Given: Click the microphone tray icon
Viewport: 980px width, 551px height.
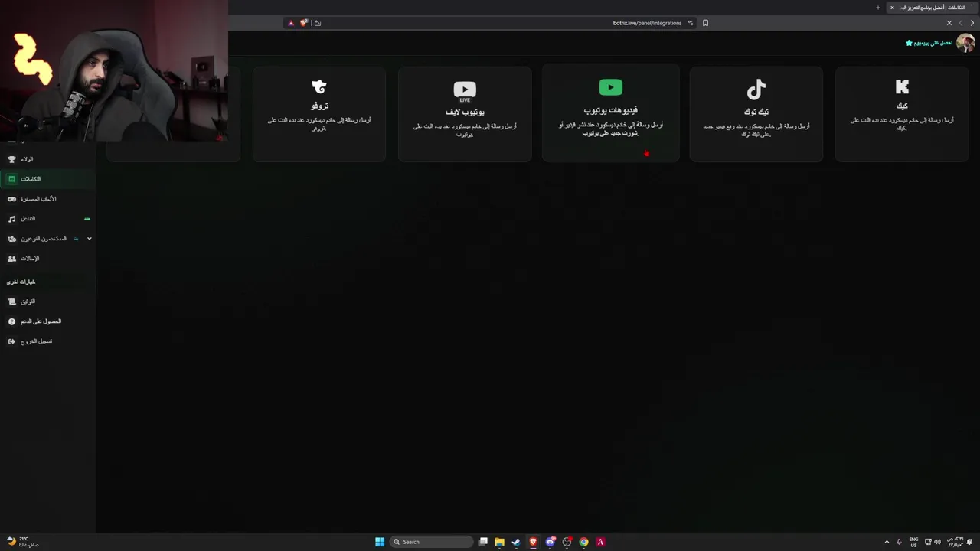Looking at the screenshot, I should (899, 542).
